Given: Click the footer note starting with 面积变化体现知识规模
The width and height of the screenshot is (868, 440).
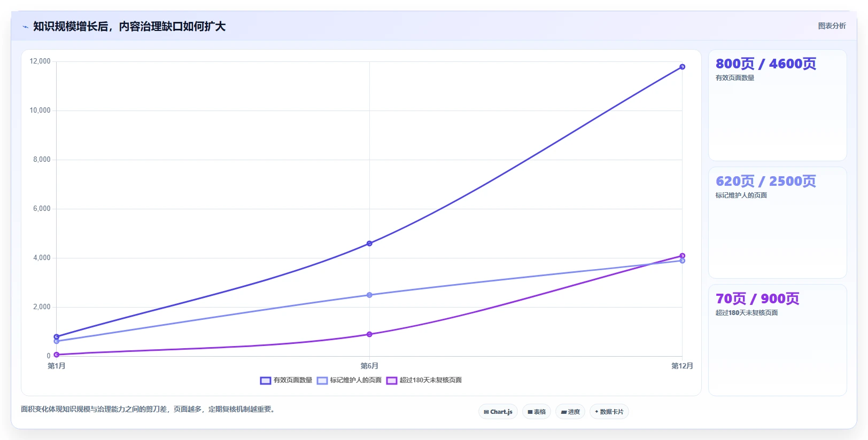Looking at the screenshot, I should 149,410.
